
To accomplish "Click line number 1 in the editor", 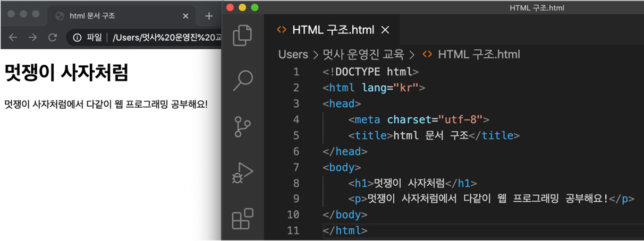I will (296, 72).
